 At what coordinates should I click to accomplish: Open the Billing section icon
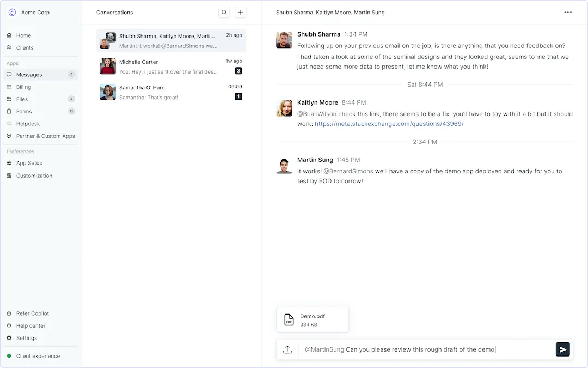tap(9, 87)
